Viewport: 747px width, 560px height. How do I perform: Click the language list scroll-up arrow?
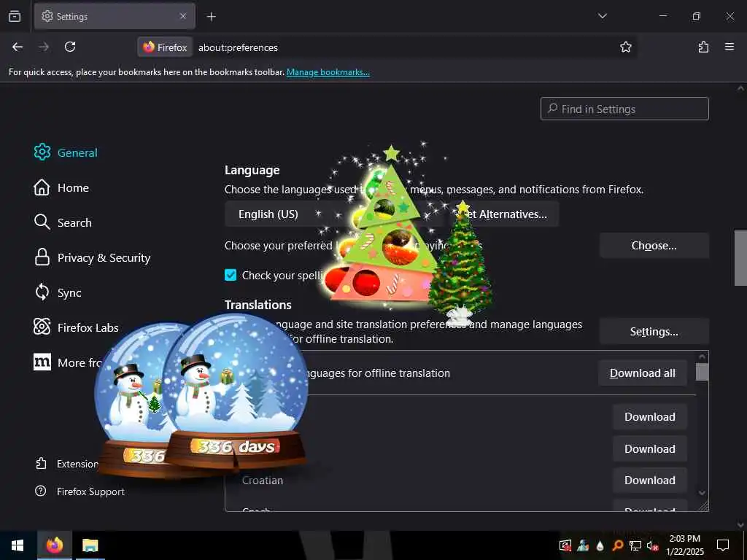[x=703, y=357]
